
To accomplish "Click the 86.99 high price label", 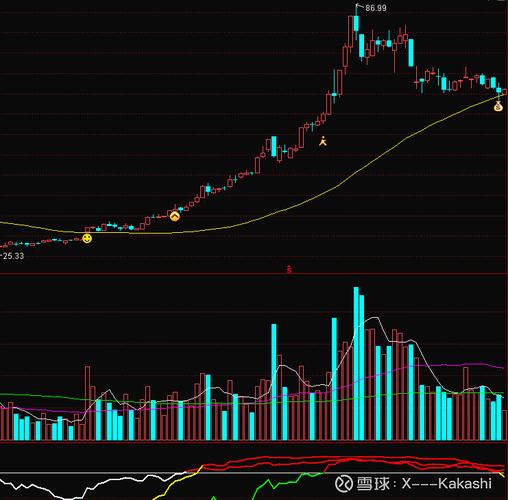I will (376, 8).
